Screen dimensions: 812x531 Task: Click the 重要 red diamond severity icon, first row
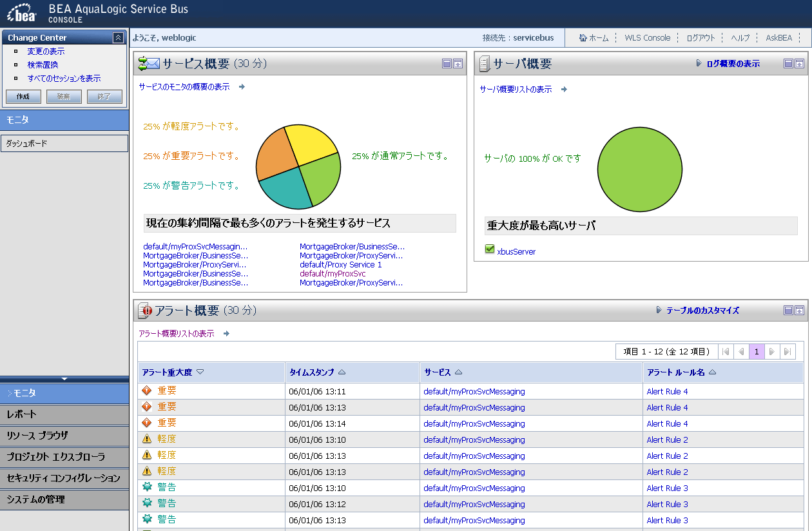click(x=146, y=391)
